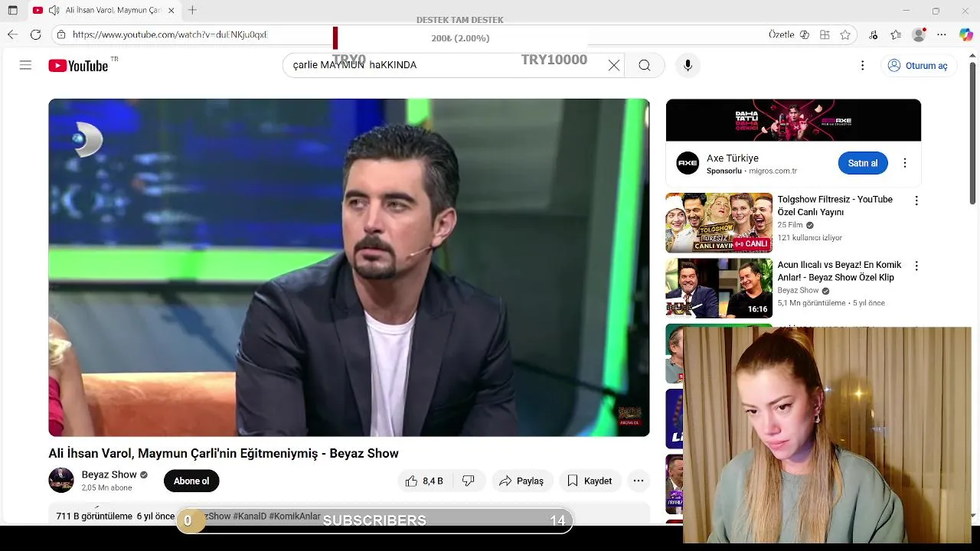Reload the page with refresh icon
Viewport: 980px width, 551px height.
[x=35, y=34]
